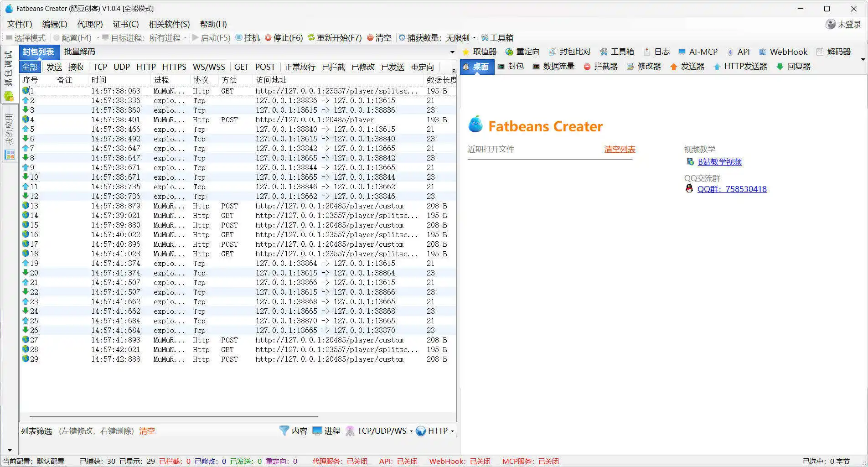Screen dimensions: 868x467
Task: Click 启动(F5) start button
Action: click(x=212, y=38)
